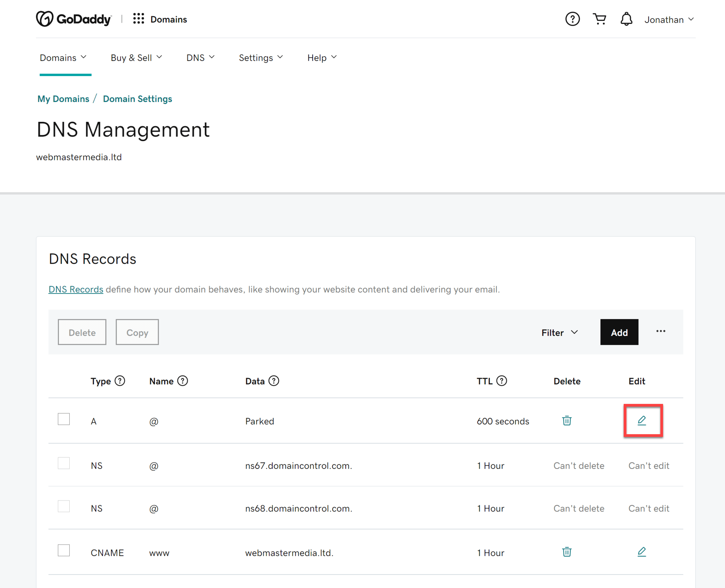
Task: Expand the DNS navigation menu
Action: pos(200,58)
